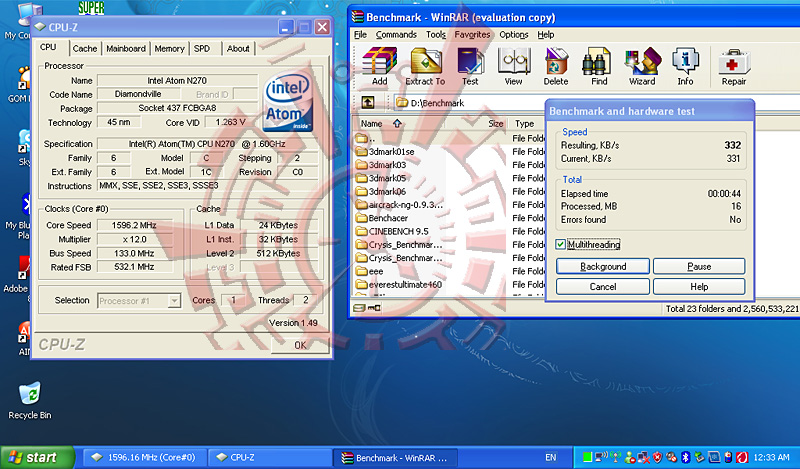Open the View file icon in WinRAR
Image resolution: width=800 pixels, height=469 pixels.
[513, 66]
